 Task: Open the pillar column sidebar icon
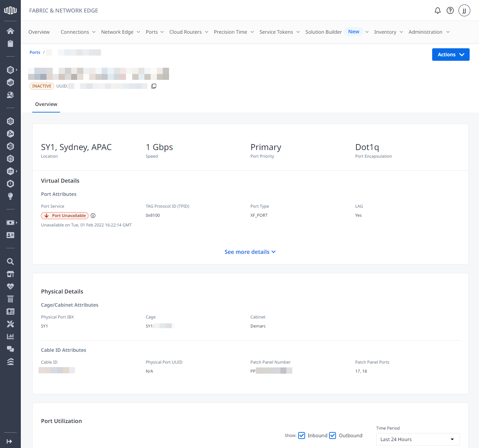(10, 299)
